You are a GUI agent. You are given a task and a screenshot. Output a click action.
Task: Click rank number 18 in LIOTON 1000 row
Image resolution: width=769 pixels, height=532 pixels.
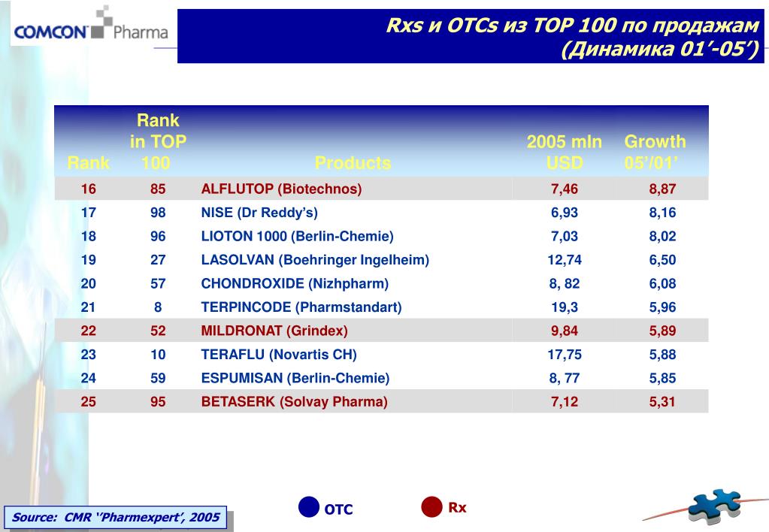pyautogui.click(x=88, y=236)
